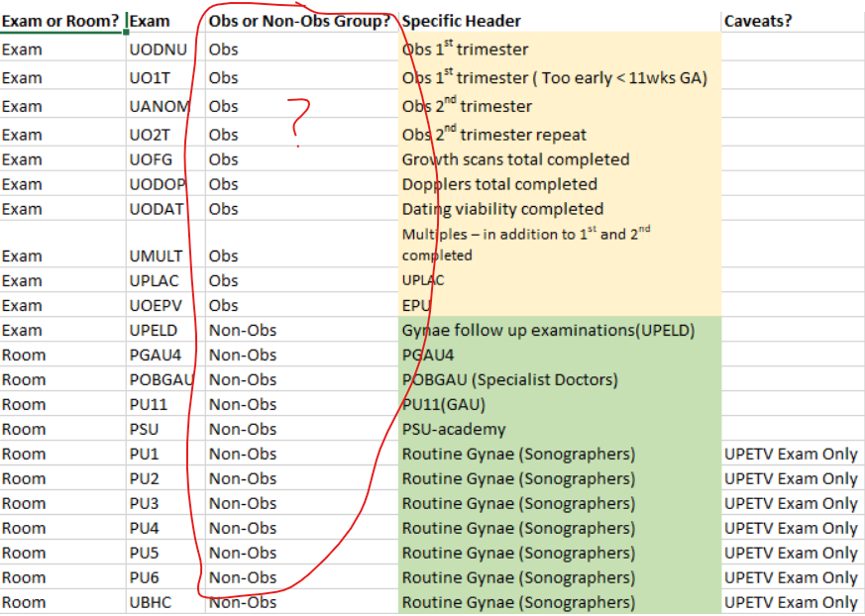Click PGAU4 in the Specific Header column
This screenshot has height=616, width=865.
(560, 355)
